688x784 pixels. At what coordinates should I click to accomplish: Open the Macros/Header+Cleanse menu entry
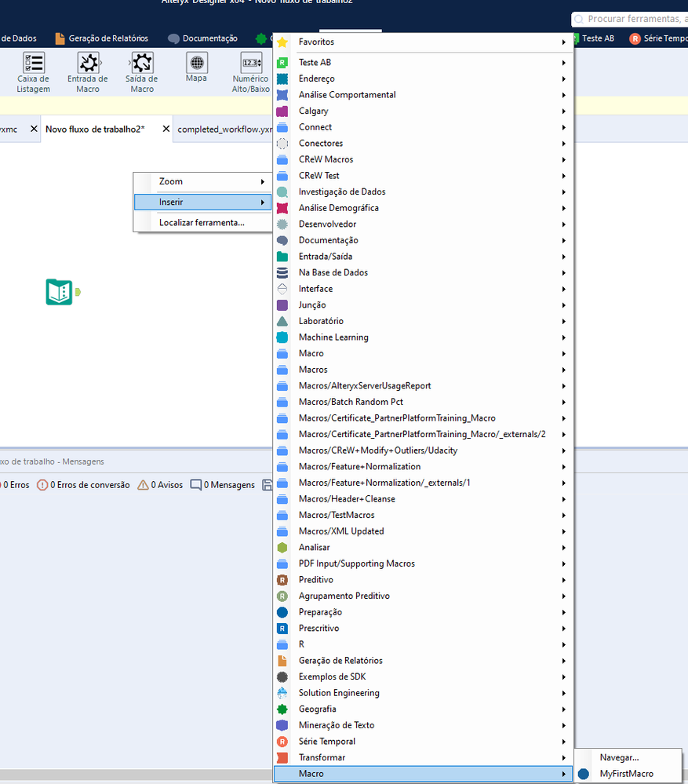pyautogui.click(x=423, y=499)
